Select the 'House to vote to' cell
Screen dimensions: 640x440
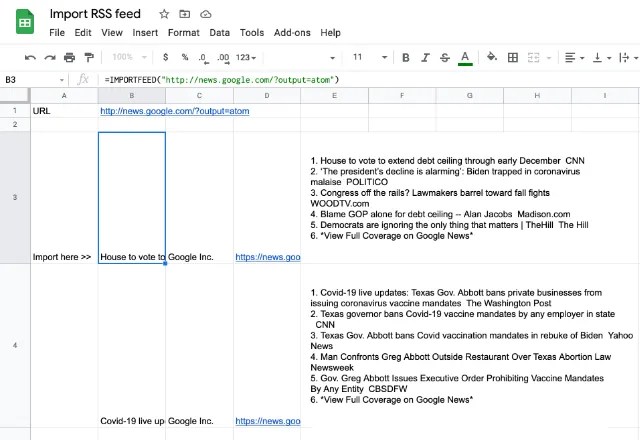click(132, 198)
